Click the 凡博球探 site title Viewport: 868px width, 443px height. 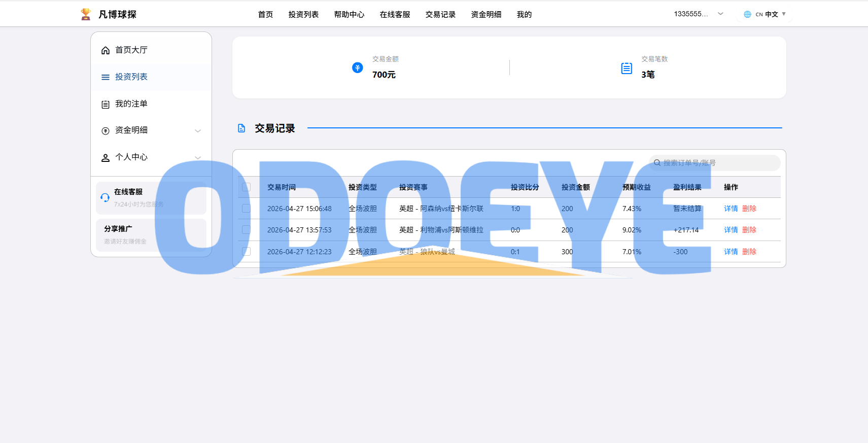[x=117, y=14]
